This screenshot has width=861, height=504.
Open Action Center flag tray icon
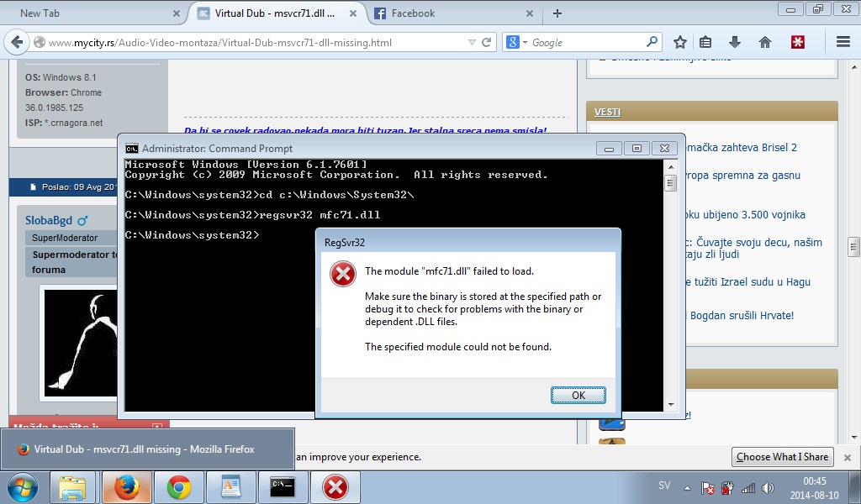click(x=708, y=487)
